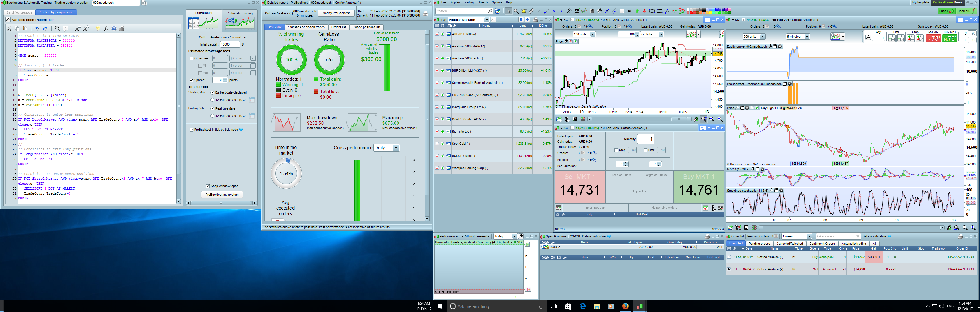This screenshot has height=312, width=980.
Task: Select Earliest date displayed starting option
Action: [x=212, y=92]
